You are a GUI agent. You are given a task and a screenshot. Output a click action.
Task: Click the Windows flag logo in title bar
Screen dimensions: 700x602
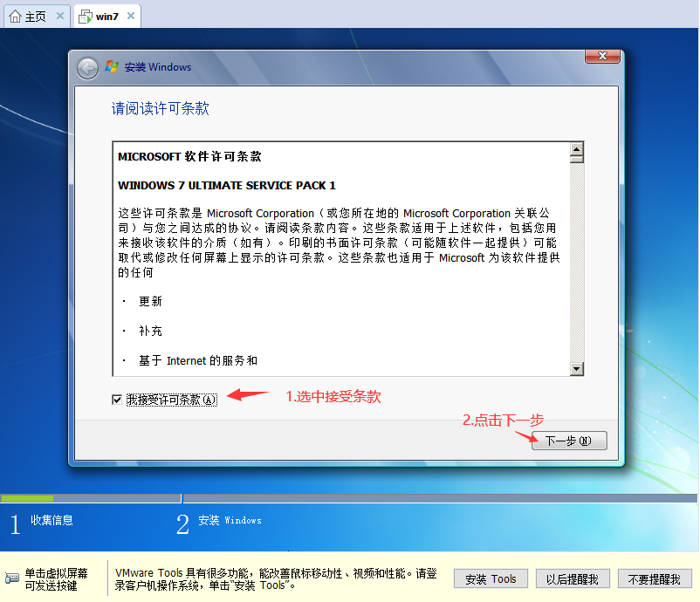(x=112, y=67)
